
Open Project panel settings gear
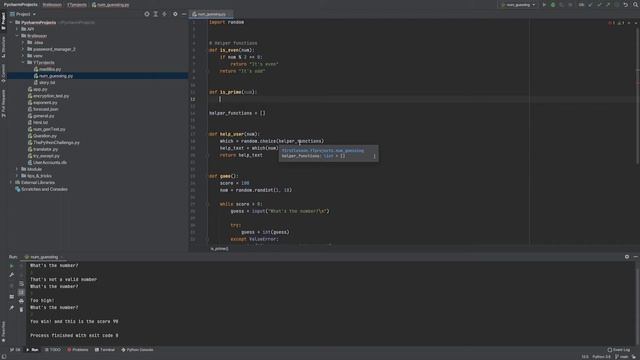tap(175, 14)
